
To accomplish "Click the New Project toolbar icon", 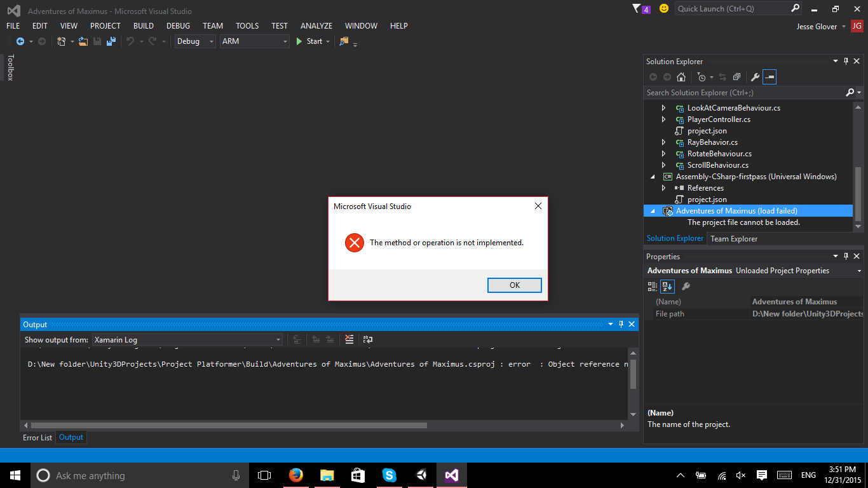I will tap(62, 41).
